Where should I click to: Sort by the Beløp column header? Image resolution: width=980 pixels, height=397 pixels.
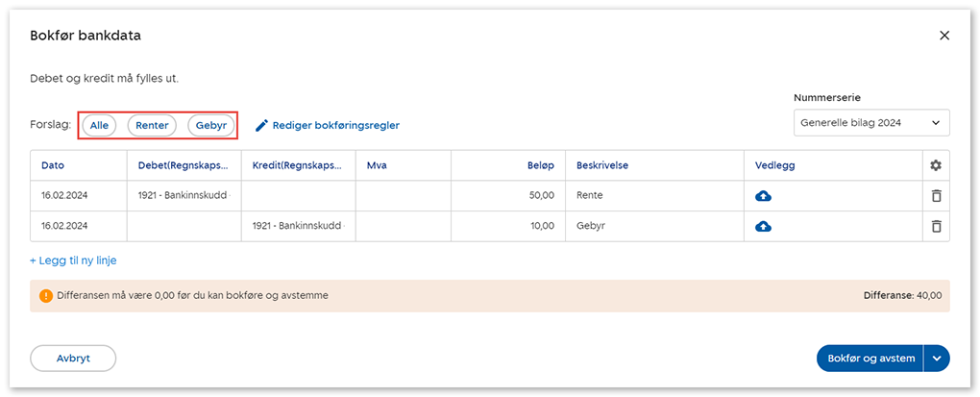[x=538, y=165]
